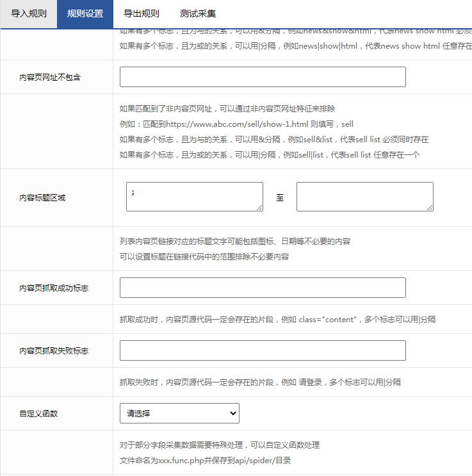Image resolution: width=472 pixels, height=476 pixels.
Task: Click the 内容页抓取失败标志 input field
Action: click(x=263, y=350)
